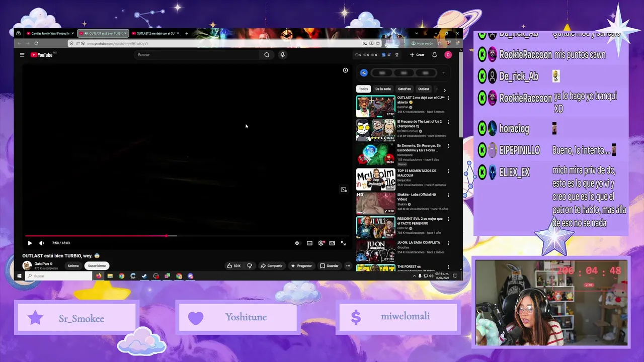644x362 pixels.
Task: Show more filter chips with the arrow
Action: pyautogui.click(x=444, y=89)
